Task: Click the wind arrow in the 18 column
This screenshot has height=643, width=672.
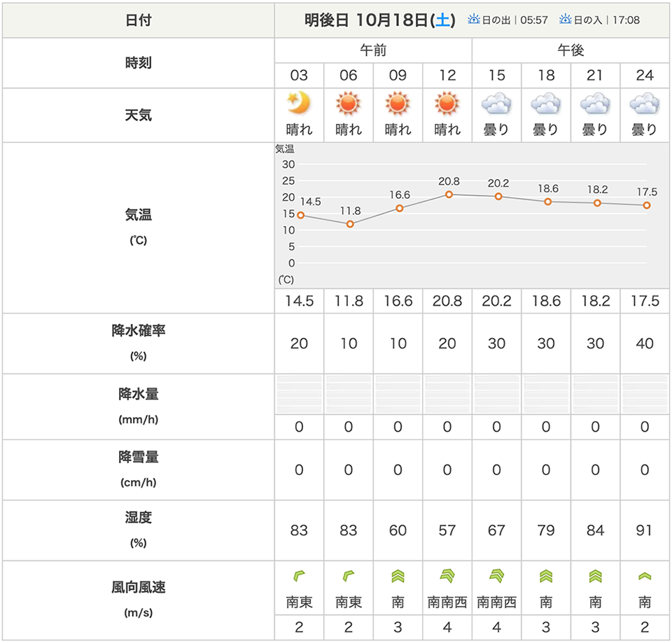Action: click(546, 576)
